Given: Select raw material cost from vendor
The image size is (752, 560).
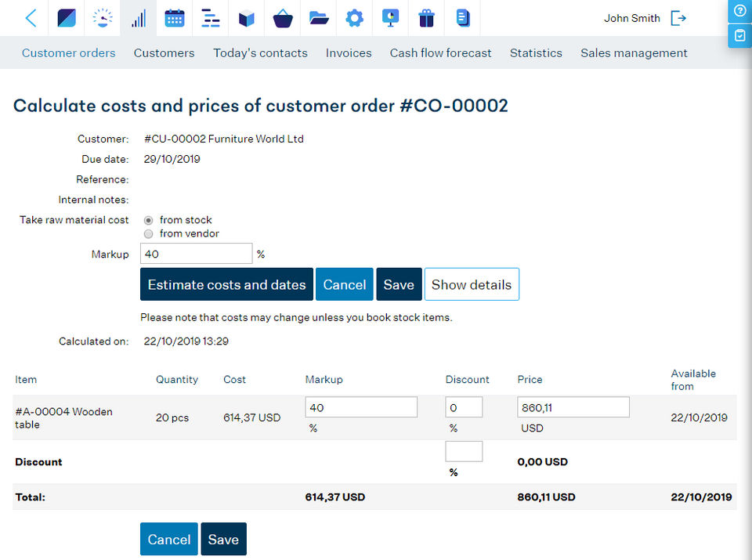Looking at the screenshot, I should (x=149, y=233).
